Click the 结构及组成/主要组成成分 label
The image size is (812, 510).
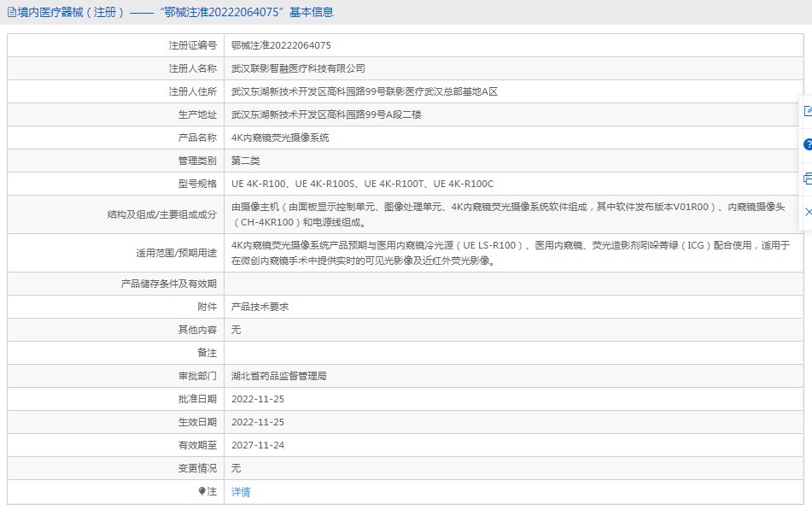pos(162,214)
